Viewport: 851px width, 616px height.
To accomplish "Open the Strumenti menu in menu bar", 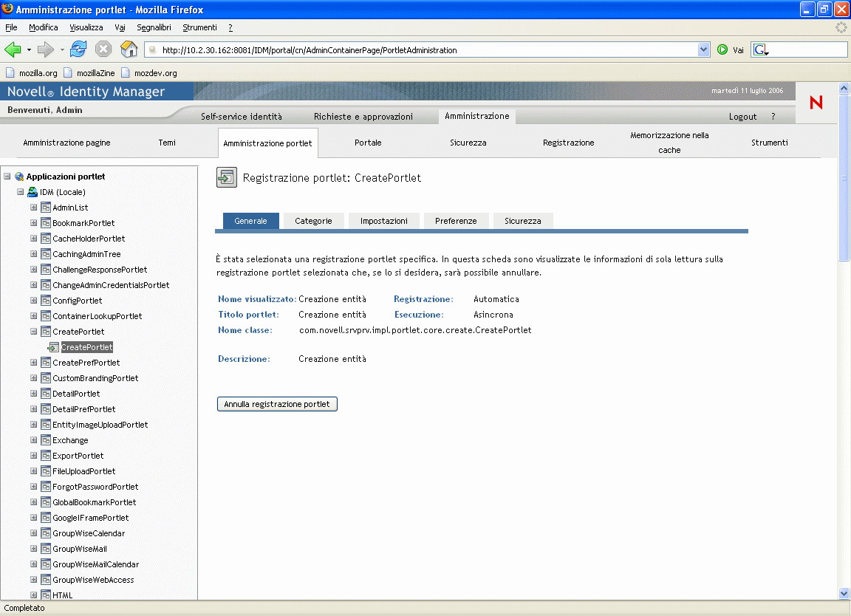I will point(199,27).
